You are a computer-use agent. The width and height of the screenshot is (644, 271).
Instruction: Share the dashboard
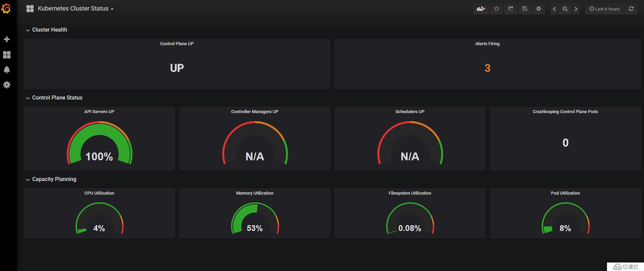511,9
